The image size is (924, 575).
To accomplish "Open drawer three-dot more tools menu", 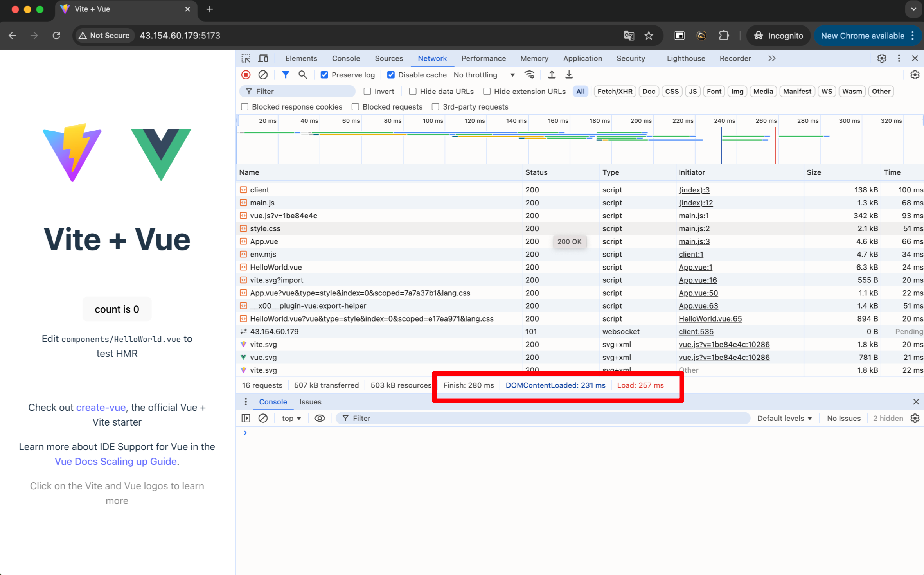I will point(246,402).
